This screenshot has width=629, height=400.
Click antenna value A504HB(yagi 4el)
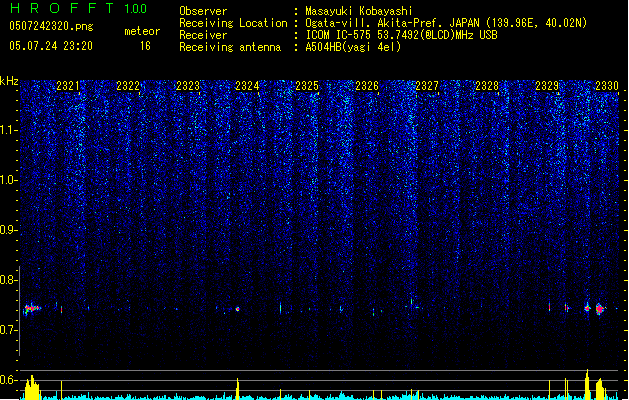pyautogui.click(x=353, y=47)
